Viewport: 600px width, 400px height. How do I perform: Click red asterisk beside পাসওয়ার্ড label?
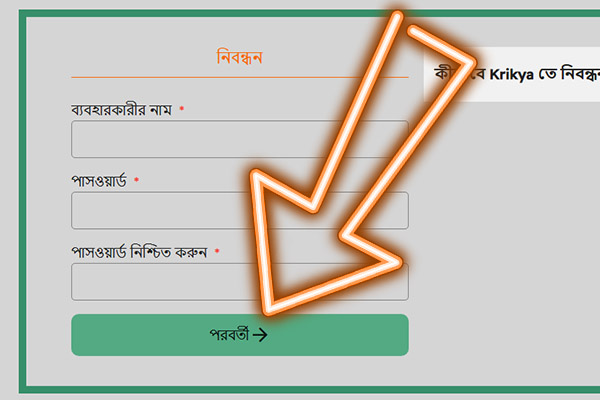coord(136,179)
